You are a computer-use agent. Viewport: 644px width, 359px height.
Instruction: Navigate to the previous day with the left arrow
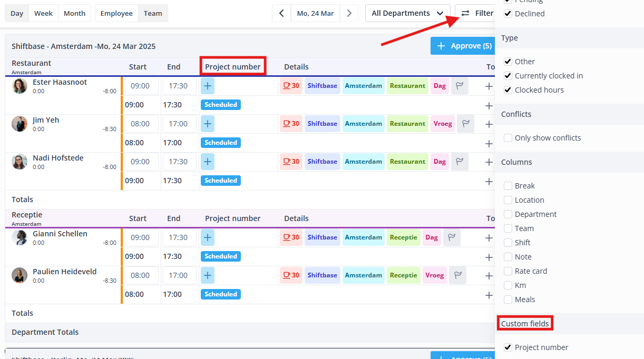pos(281,13)
